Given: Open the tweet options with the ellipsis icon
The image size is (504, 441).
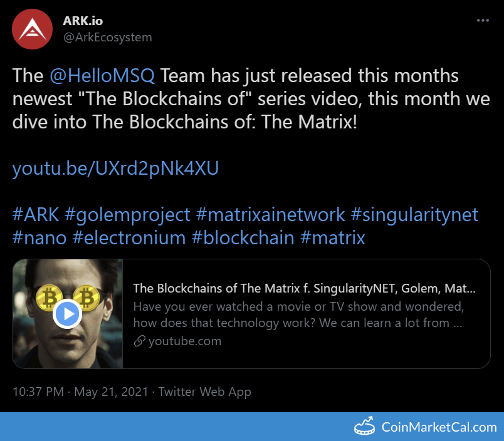Looking at the screenshot, I should click(483, 19).
